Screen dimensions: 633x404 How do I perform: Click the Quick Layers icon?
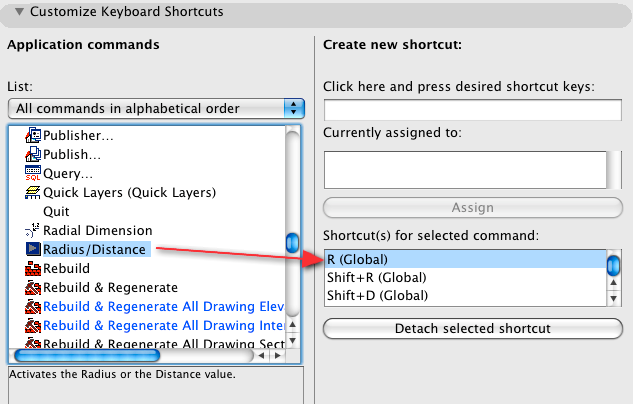(33, 192)
